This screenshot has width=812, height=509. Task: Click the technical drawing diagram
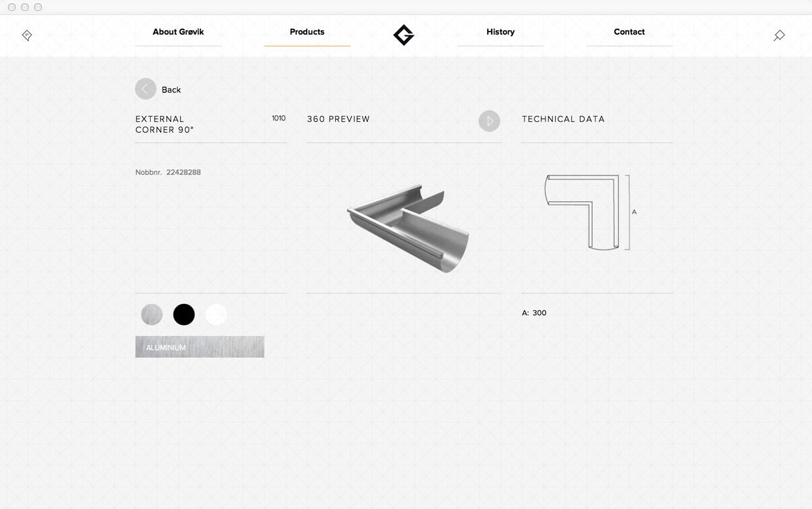586,212
